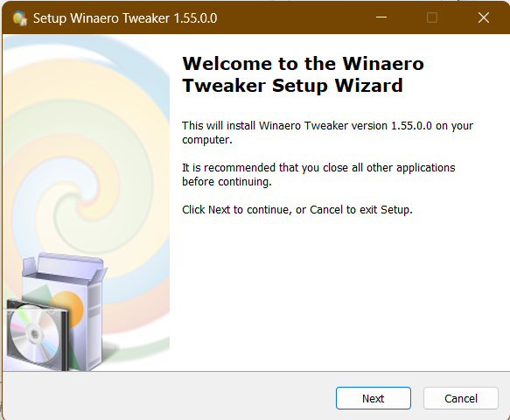The width and height of the screenshot is (510, 420).
Task: Click the blank white area below the instructions
Action: pos(339,293)
